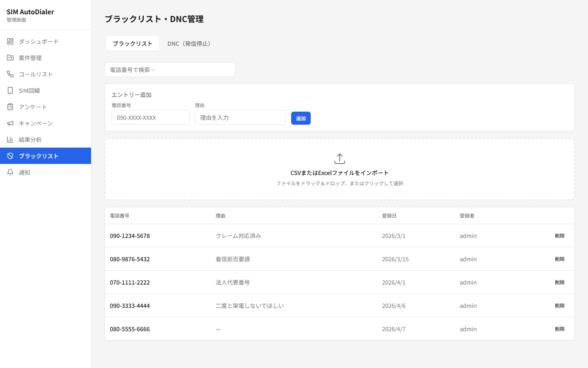Click phone number 090-3333-4444
Viewport: 588px width, 368px height.
130,306
